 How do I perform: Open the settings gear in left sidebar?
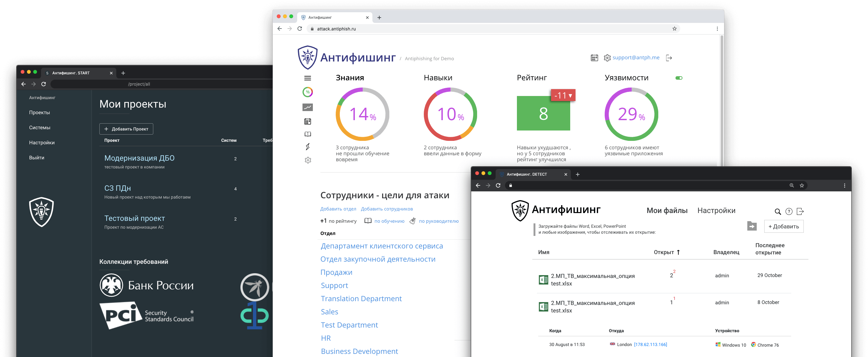pos(308,160)
